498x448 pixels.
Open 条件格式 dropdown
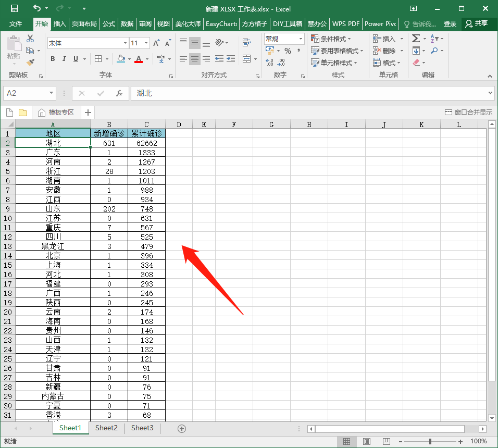pos(331,39)
